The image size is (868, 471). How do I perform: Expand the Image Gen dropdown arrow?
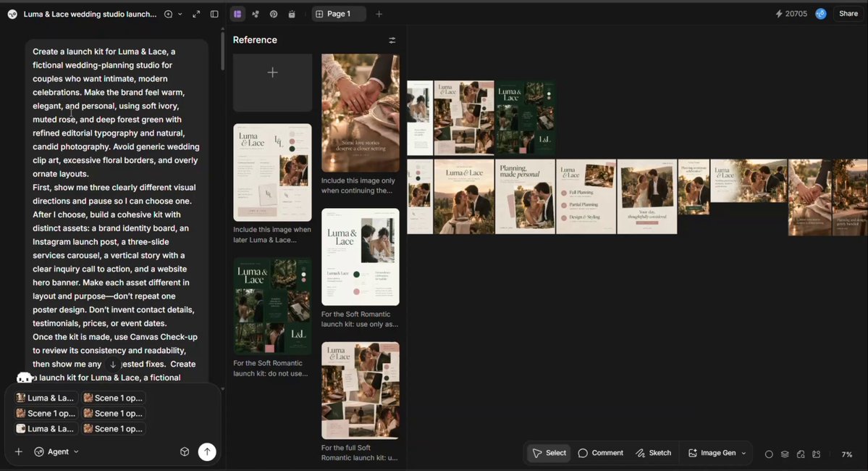click(743, 453)
